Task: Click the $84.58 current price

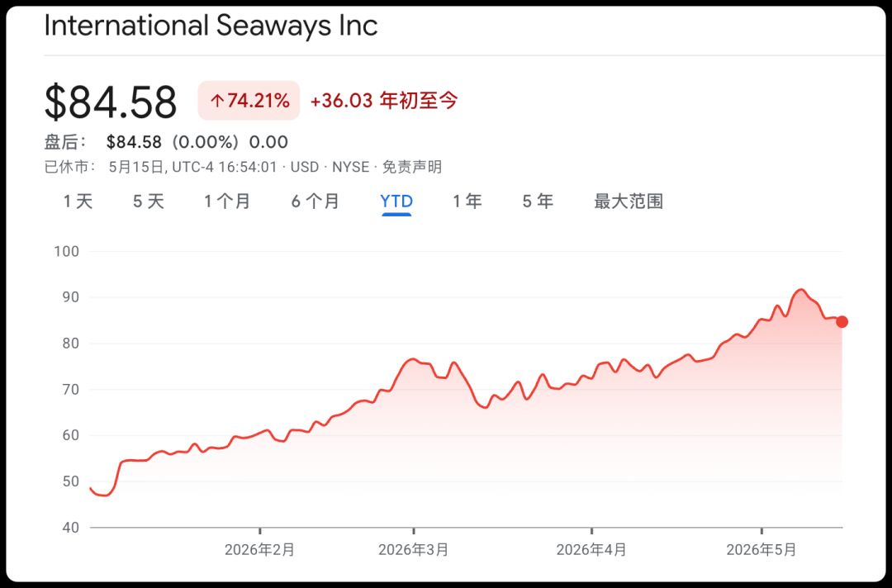Action: [x=111, y=102]
